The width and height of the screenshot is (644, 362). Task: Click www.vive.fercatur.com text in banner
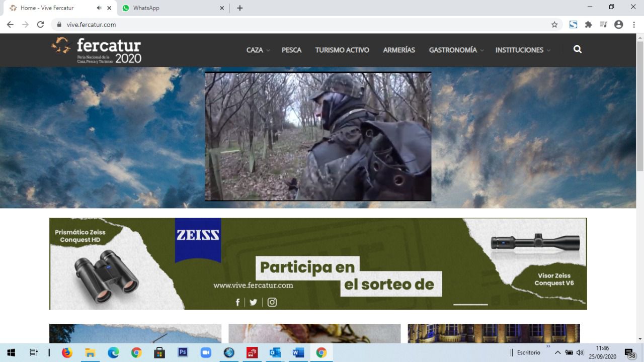pyautogui.click(x=253, y=285)
